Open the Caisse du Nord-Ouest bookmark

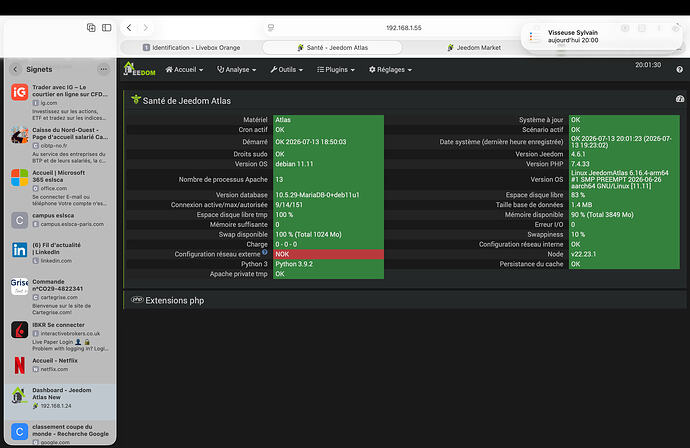pyautogui.click(x=60, y=145)
